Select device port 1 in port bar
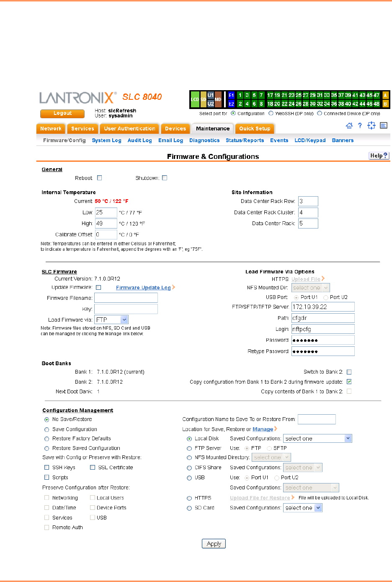This screenshot has height=582, width=392. (240, 96)
